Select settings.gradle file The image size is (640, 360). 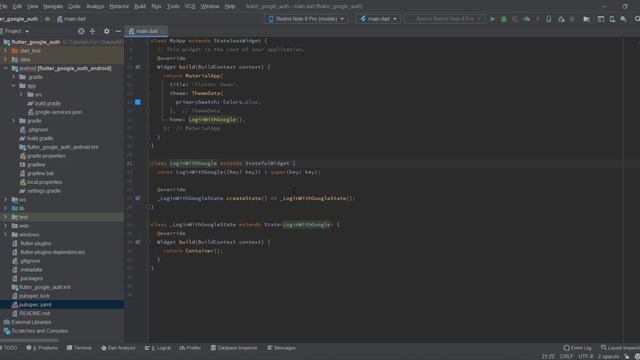click(x=44, y=191)
